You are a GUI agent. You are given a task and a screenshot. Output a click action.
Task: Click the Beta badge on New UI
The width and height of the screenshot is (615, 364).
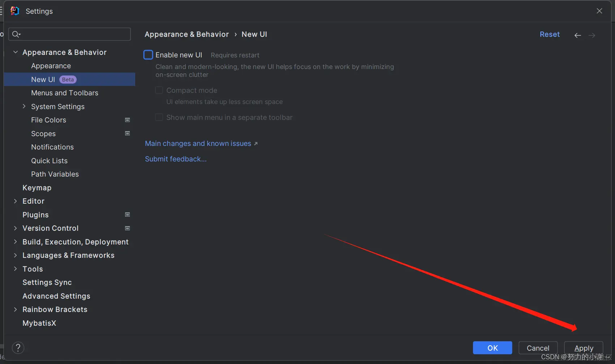68,79
